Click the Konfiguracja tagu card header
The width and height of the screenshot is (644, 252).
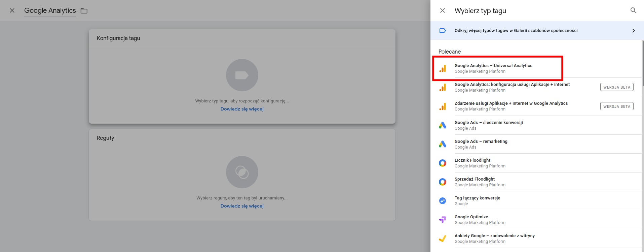[242, 38]
